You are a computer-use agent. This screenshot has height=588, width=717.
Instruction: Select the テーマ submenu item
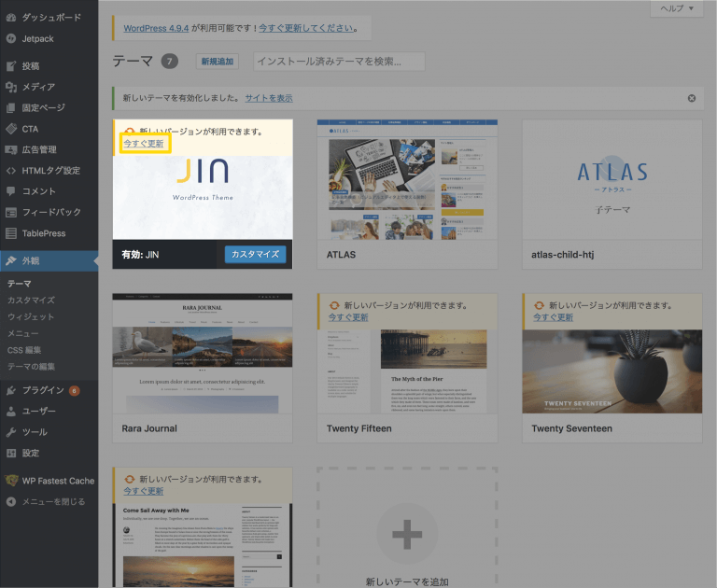click(x=20, y=284)
